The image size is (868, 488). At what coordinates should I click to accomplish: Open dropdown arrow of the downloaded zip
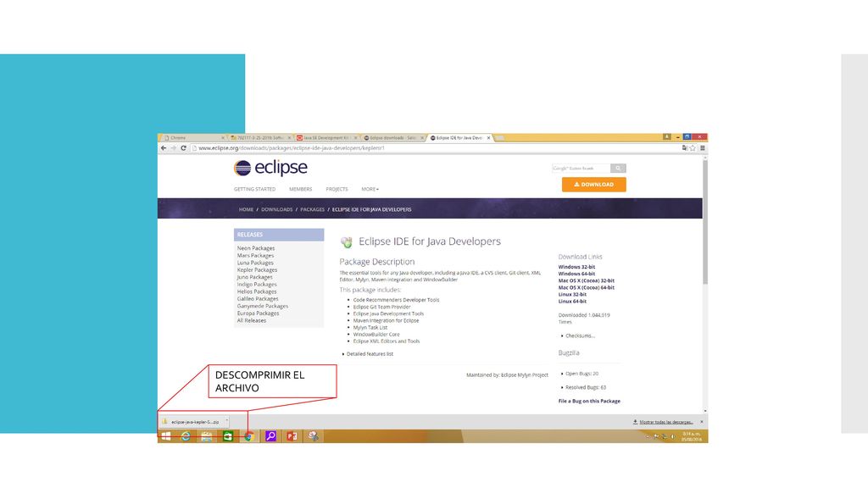coord(227,421)
